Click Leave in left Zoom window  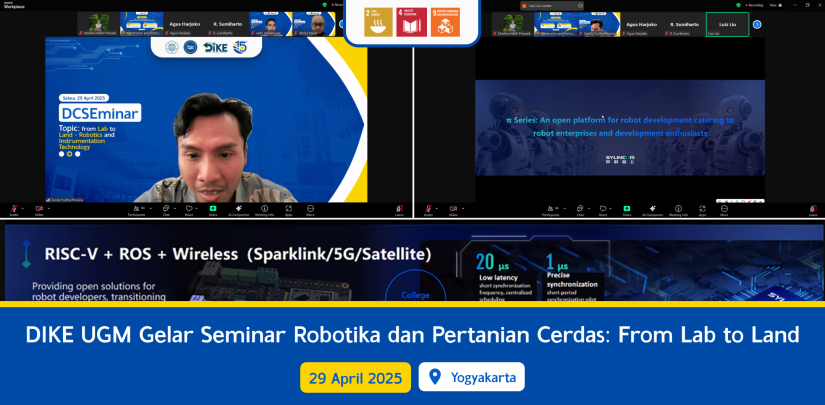399,210
